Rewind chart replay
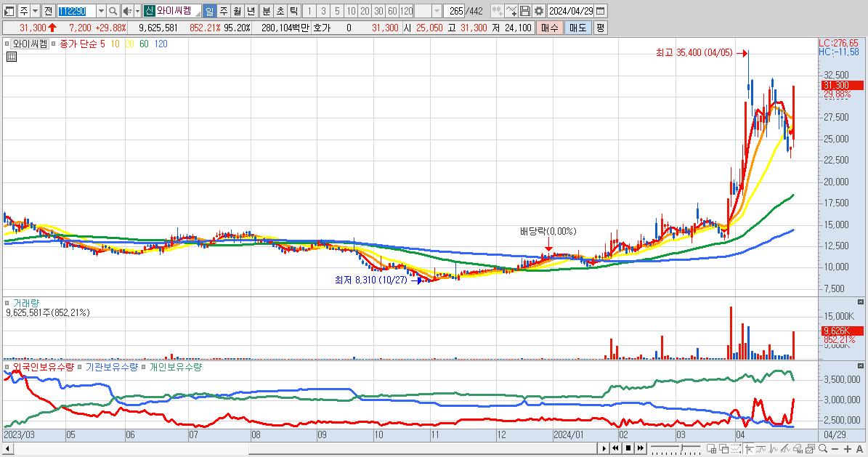Image resolution: width=868 pixels, height=457 pixels. (x=615, y=448)
